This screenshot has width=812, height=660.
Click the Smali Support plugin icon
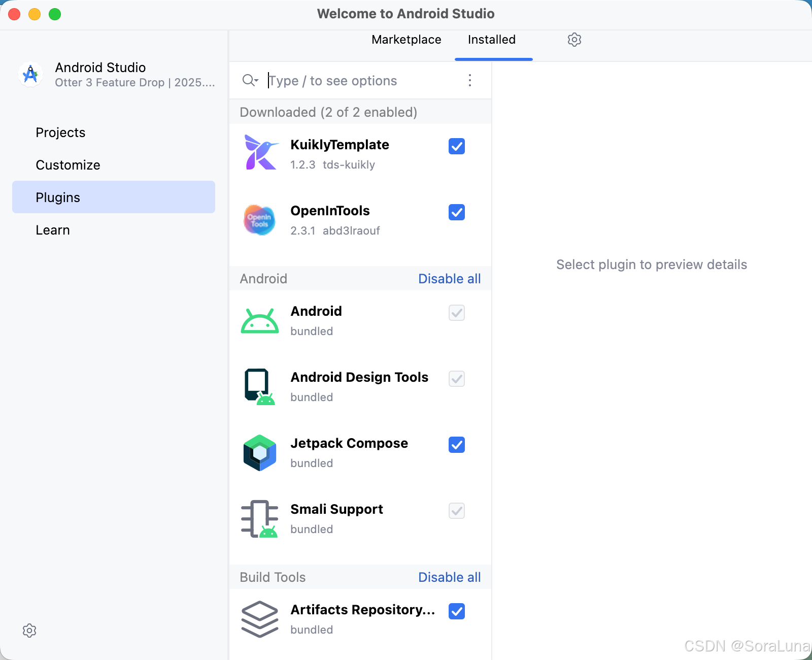click(x=259, y=519)
